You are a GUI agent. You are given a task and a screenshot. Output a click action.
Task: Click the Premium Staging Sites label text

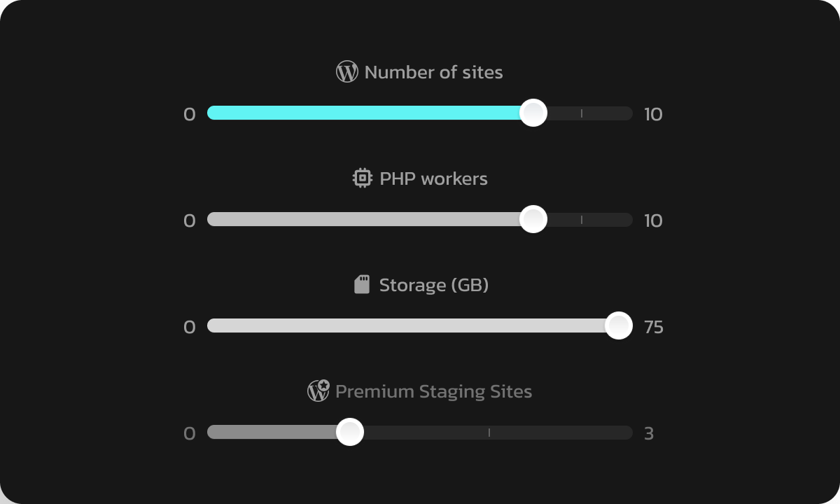pos(433,391)
